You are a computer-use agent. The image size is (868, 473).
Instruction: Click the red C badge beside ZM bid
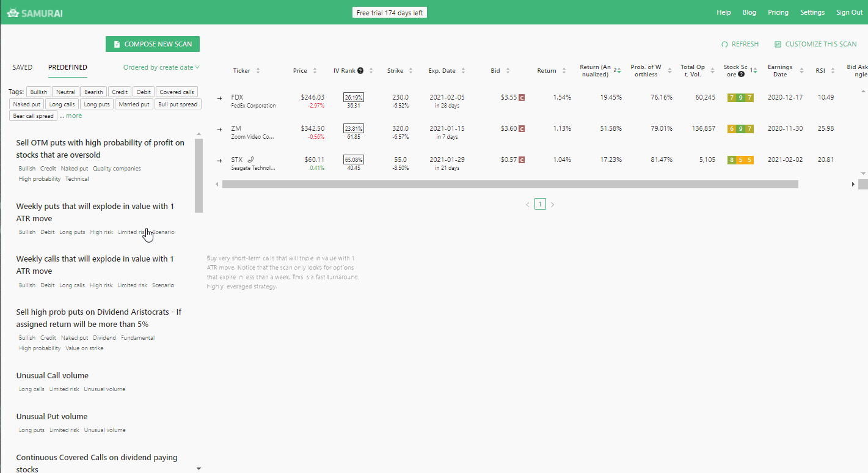pyautogui.click(x=522, y=128)
